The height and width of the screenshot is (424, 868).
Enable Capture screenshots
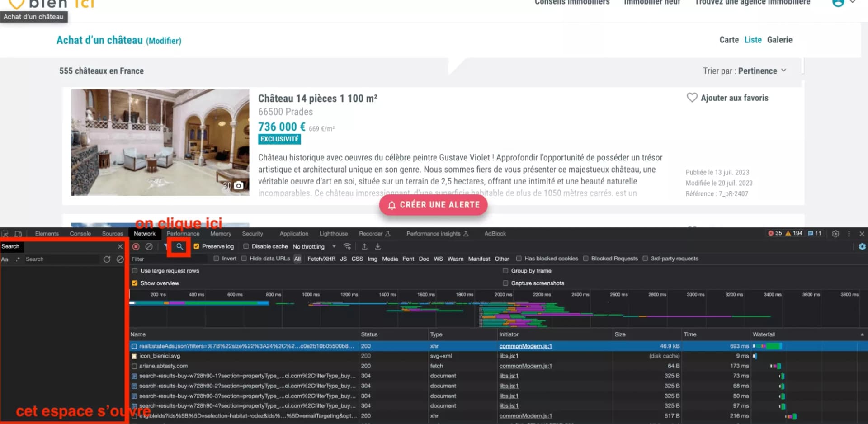(505, 283)
